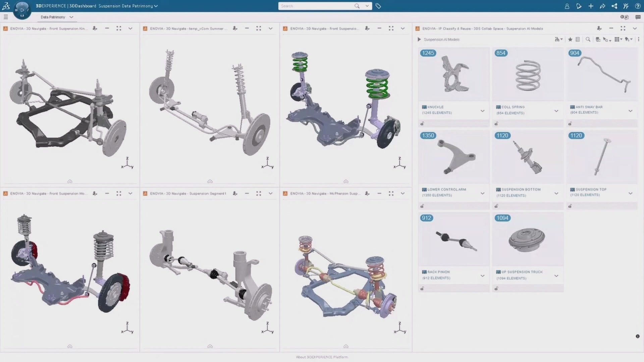Select the Lower Control Arm model thumbnail
644x362 pixels.
tap(454, 157)
